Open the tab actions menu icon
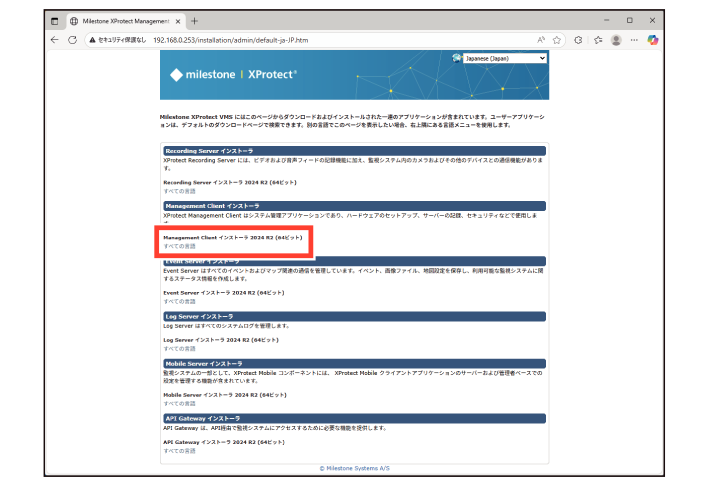The height and width of the screenshot is (487, 708). click(x=55, y=21)
